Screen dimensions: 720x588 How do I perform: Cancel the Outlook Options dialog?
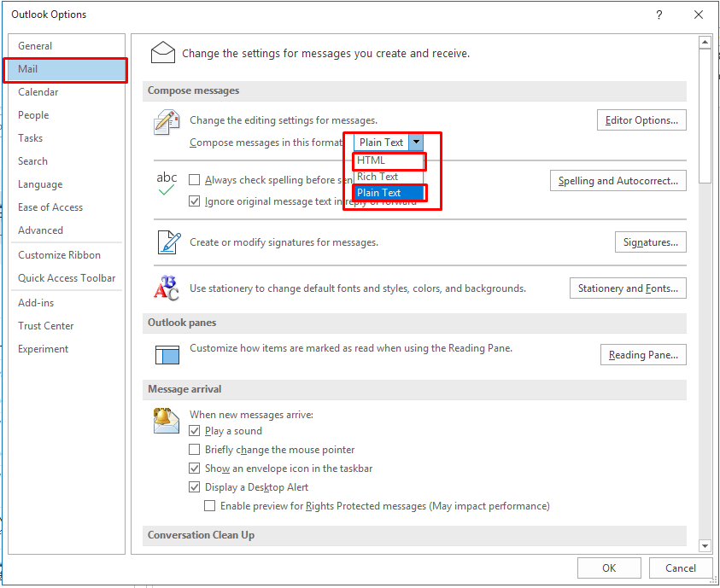coord(681,568)
